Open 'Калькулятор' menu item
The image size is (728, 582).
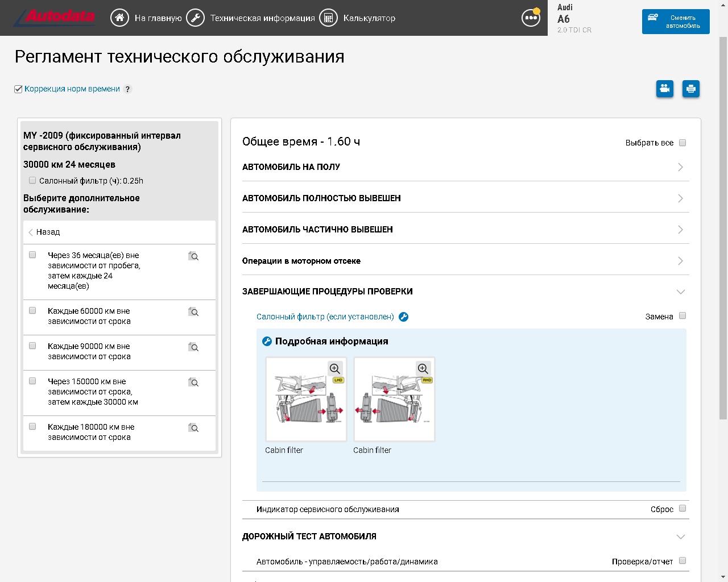[x=369, y=18]
